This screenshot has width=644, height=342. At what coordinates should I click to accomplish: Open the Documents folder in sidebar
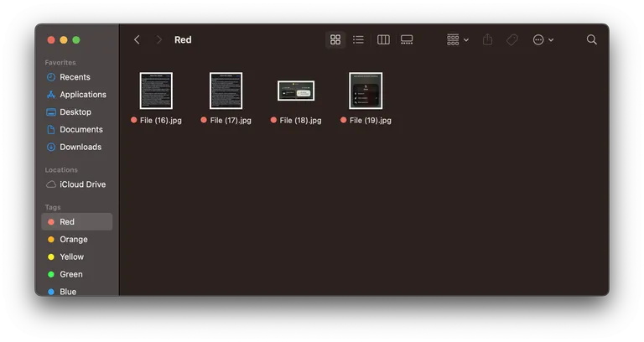(80, 130)
